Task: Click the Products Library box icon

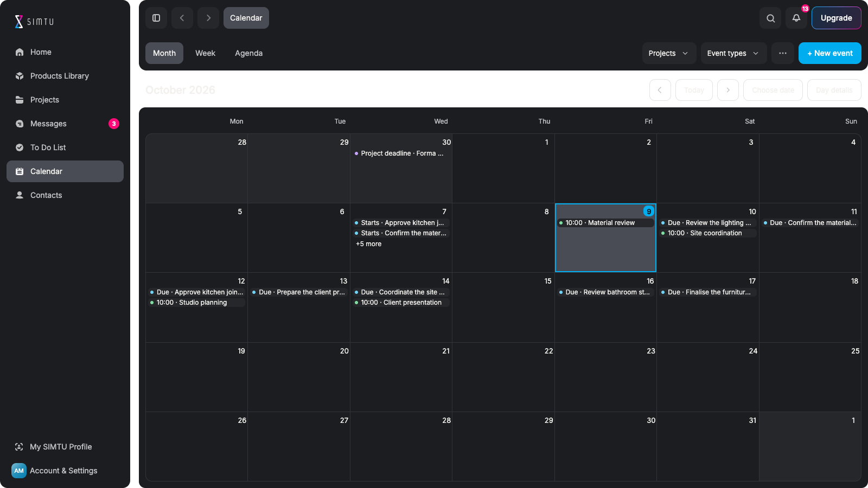Action: (20, 76)
